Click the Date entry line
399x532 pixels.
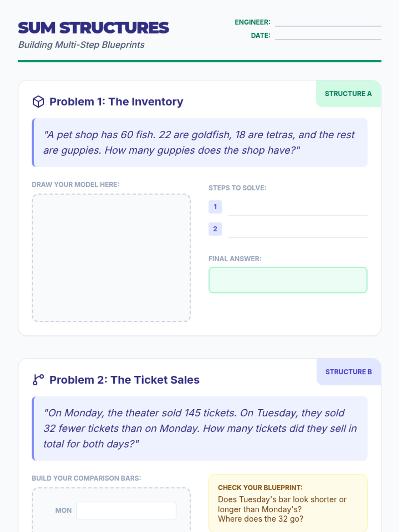328,36
